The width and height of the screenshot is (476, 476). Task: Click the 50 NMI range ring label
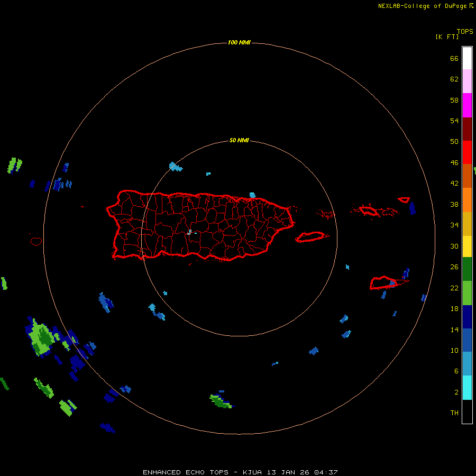pyautogui.click(x=239, y=140)
